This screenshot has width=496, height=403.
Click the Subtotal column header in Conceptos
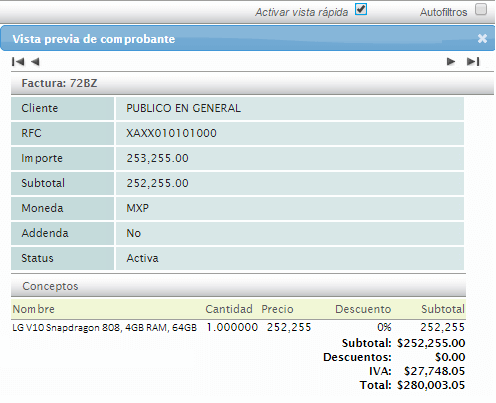443,309
